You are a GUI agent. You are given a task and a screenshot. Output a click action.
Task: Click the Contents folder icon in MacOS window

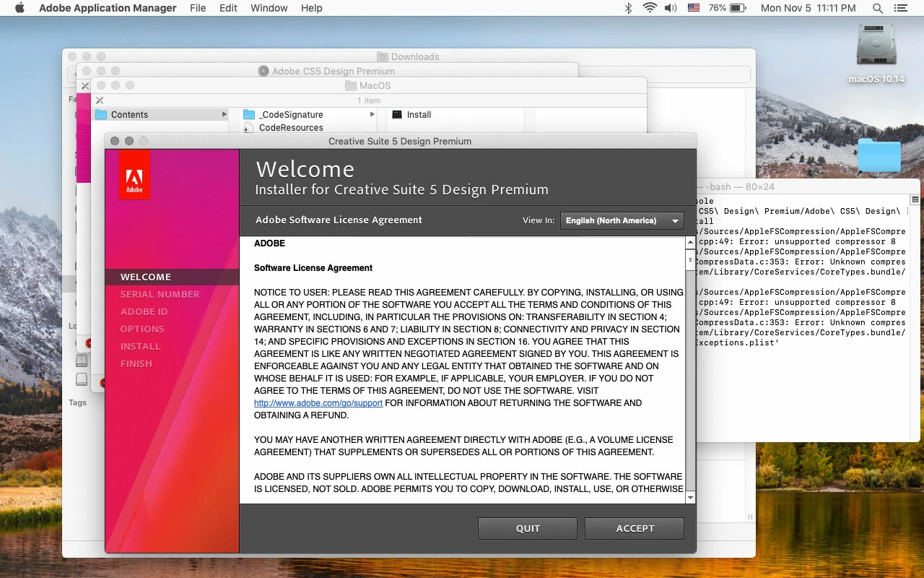(x=101, y=115)
